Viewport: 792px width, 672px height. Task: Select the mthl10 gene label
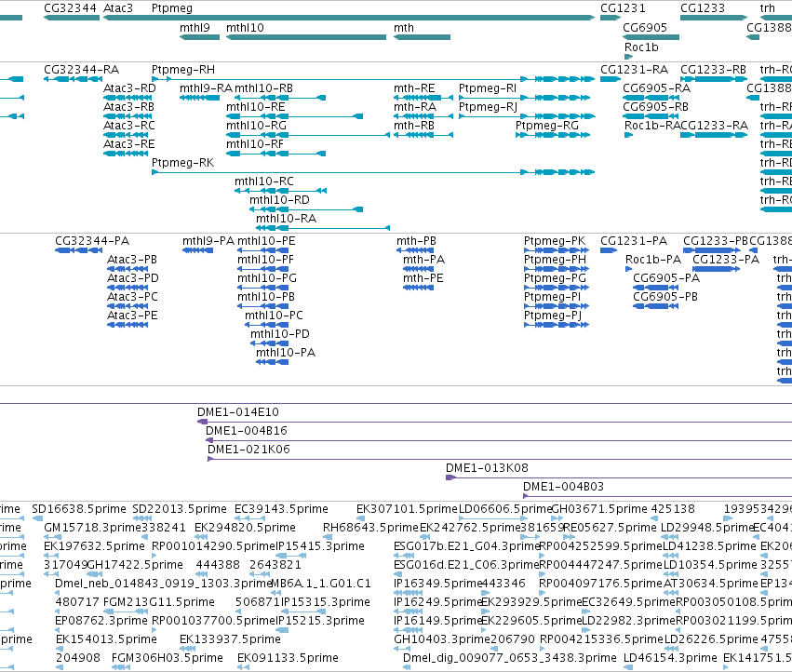click(x=245, y=28)
